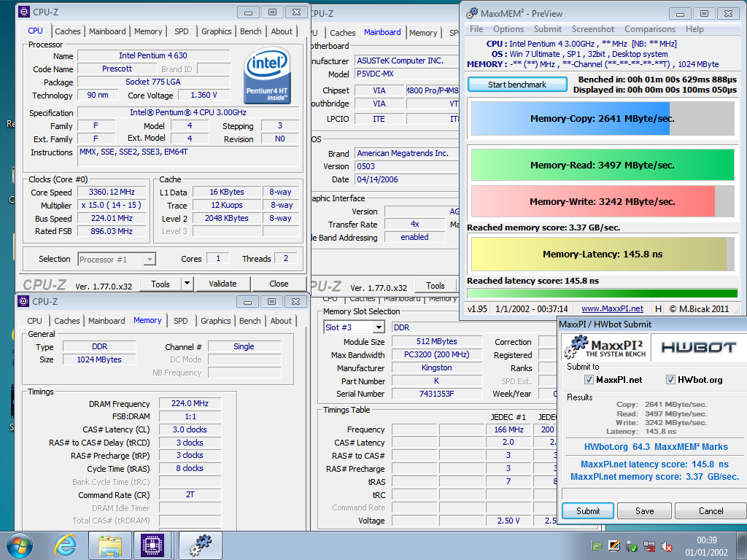Click Save button in HWbot Submit dialog
The height and width of the screenshot is (560, 747).
(645, 511)
